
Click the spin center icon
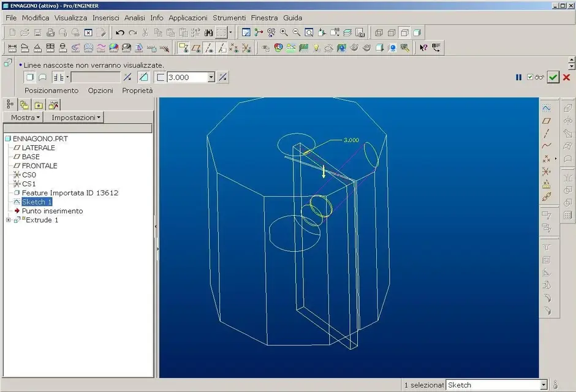259,32
